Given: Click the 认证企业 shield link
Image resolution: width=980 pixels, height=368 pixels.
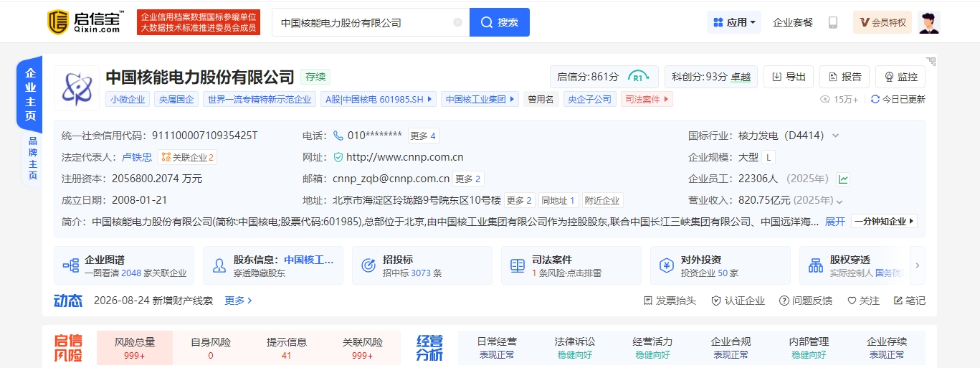Looking at the screenshot, I should (x=738, y=301).
